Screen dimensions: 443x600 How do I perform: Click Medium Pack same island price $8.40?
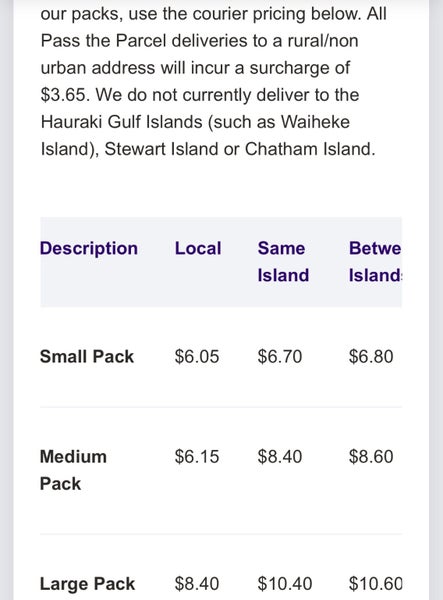coord(280,457)
